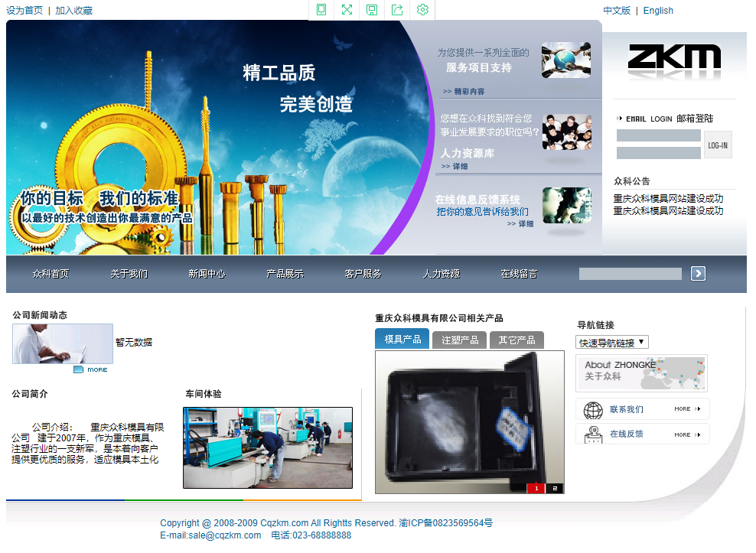Click the second 重庆众科模具网站建设成功 announcement

[x=668, y=211]
